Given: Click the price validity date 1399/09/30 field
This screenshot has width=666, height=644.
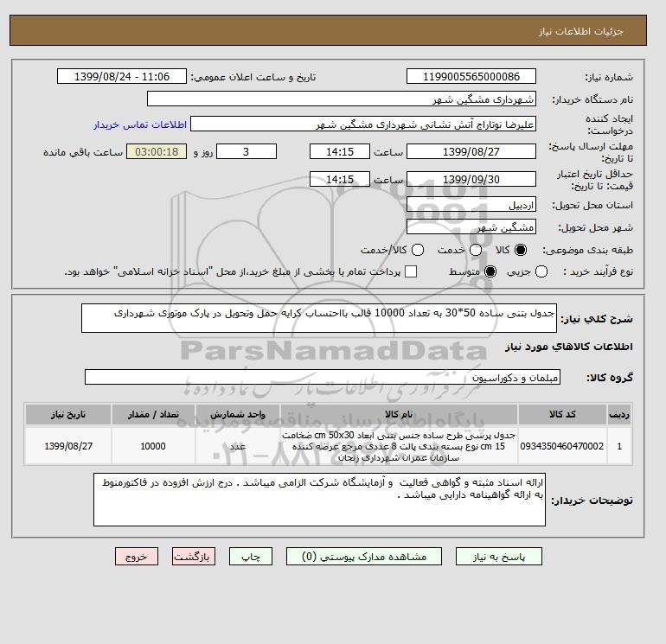Looking at the screenshot, I should pyautogui.click(x=471, y=179).
